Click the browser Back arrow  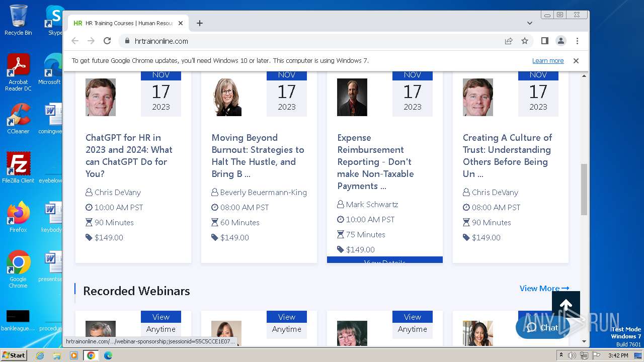75,41
